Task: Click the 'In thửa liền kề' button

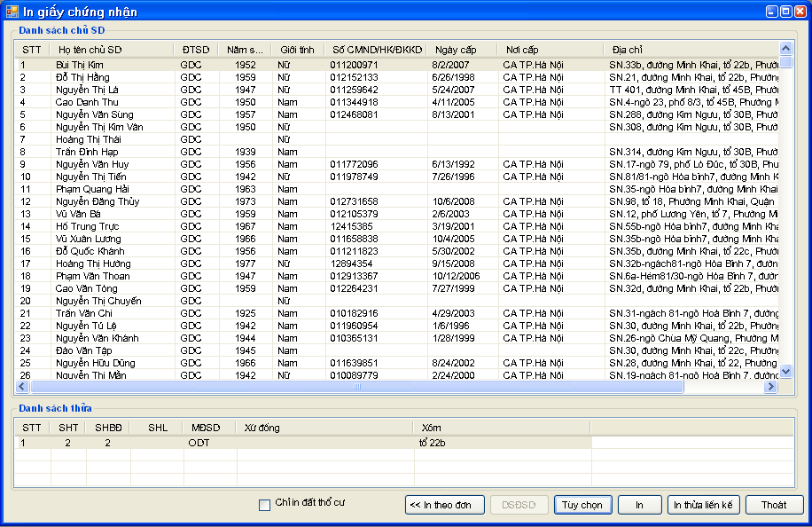Action: tap(702, 505)
